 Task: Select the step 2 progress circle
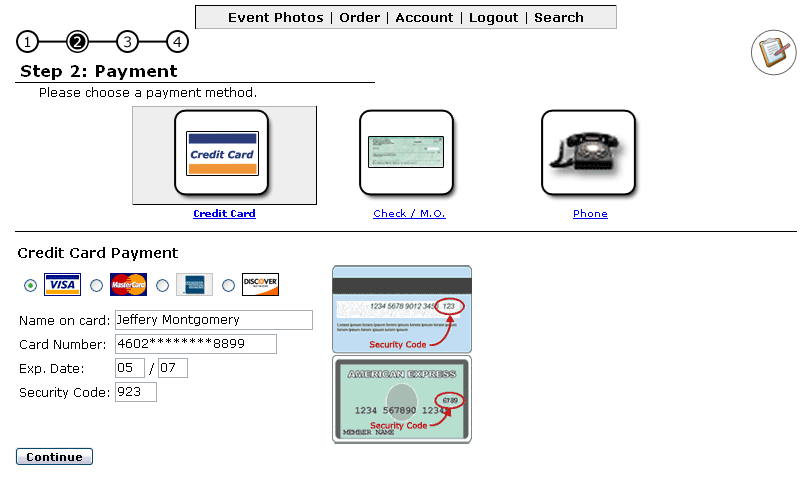(x=78, y=42)
